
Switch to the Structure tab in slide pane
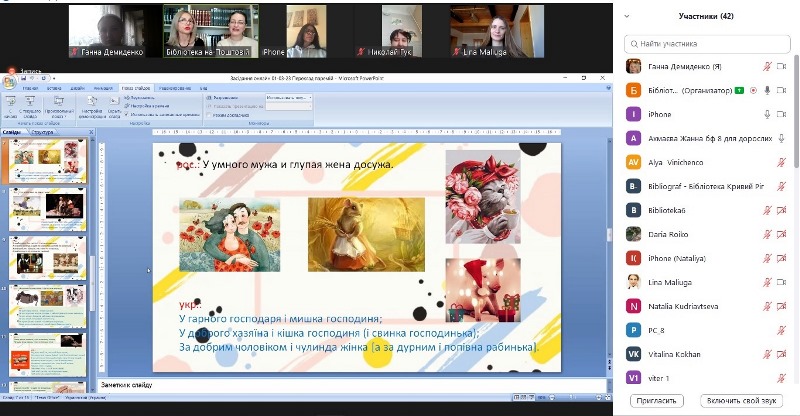[42, 132]
